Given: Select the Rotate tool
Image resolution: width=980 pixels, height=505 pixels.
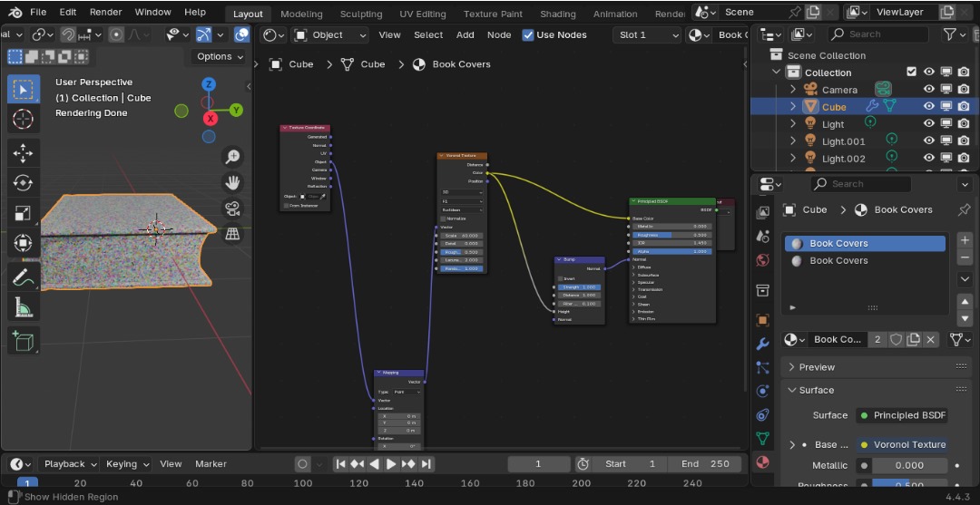Looking at the screenshot, I should [x=23, y=183].
